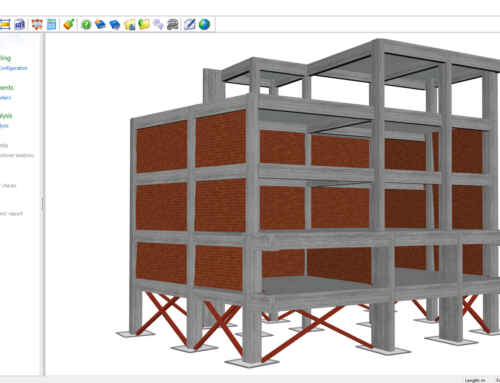Click the yellow bar icon with blue arrows
Viewport: 500px width, 383px height.
click(x=5, y=24)
